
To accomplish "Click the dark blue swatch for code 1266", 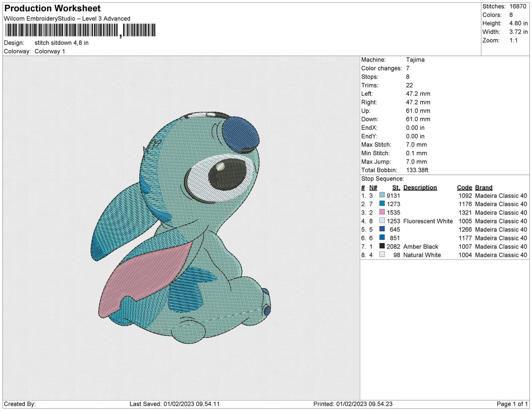I will pos(381,229).
